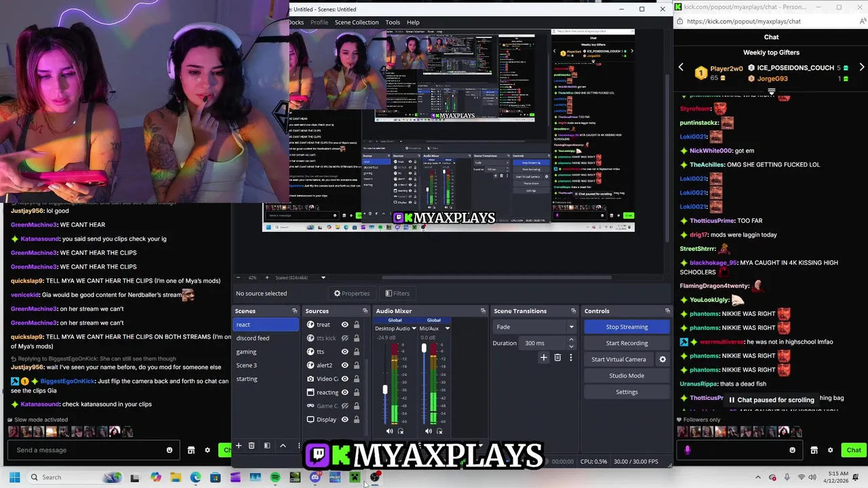This screenshot has height=488, width=868.
Task: Enable Studio Mode
Action: (627, 375)
